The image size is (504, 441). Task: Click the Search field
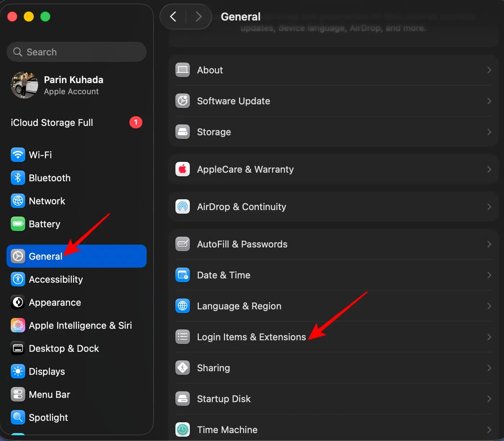pyautogui.click(x=77, y=52)
